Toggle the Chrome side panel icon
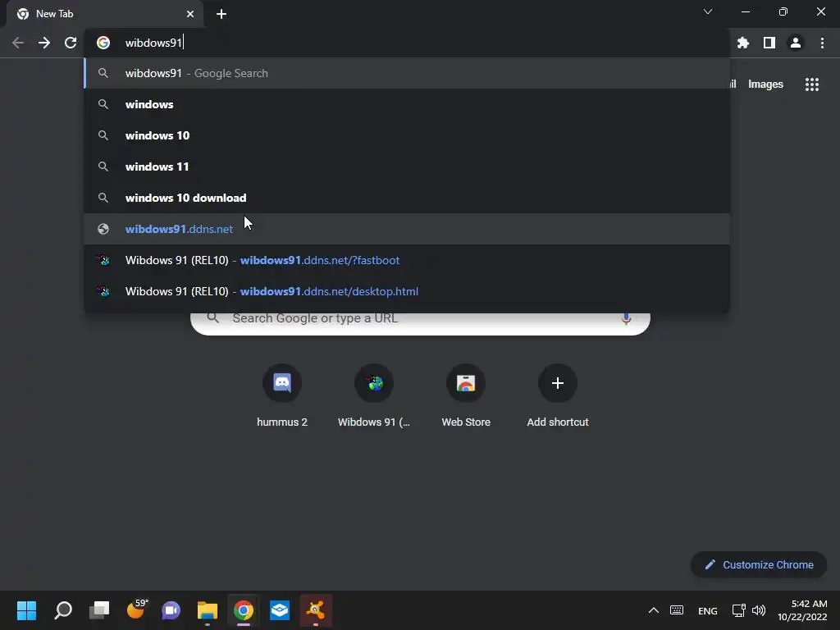 [769, 43]
